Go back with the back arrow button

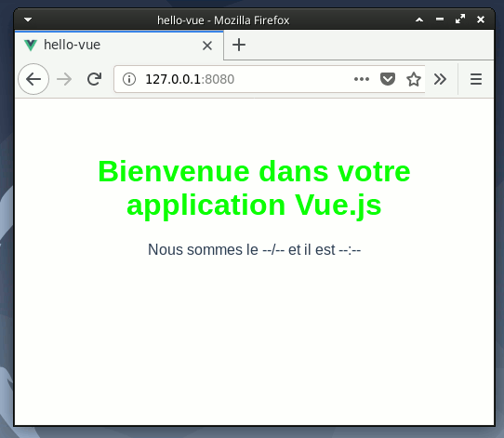33,79
